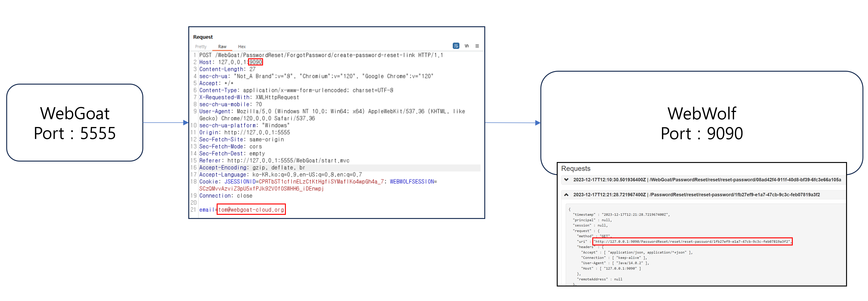Click the tom@webgoat-cloud.org email value
868x301 pixels.
[x=251, y=210]
